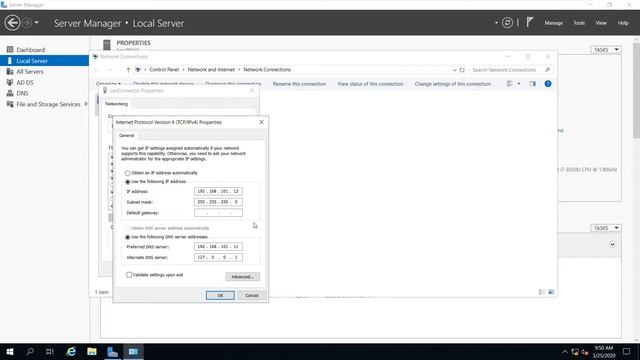Open the View menu

[x=601, y=23]
